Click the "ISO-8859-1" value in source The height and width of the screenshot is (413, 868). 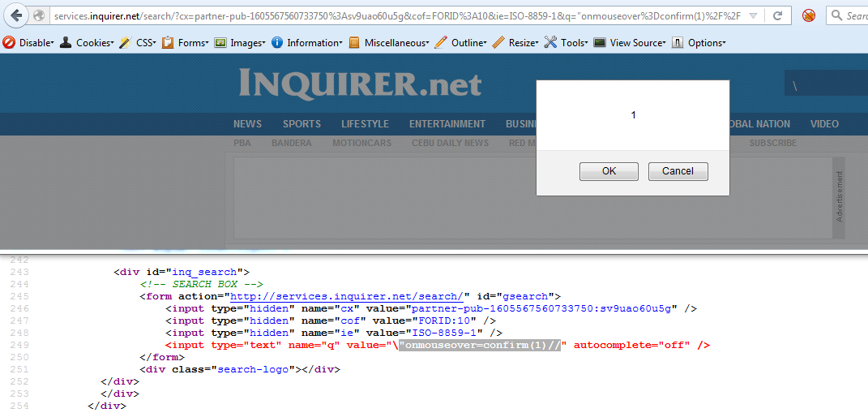(444, 333)
